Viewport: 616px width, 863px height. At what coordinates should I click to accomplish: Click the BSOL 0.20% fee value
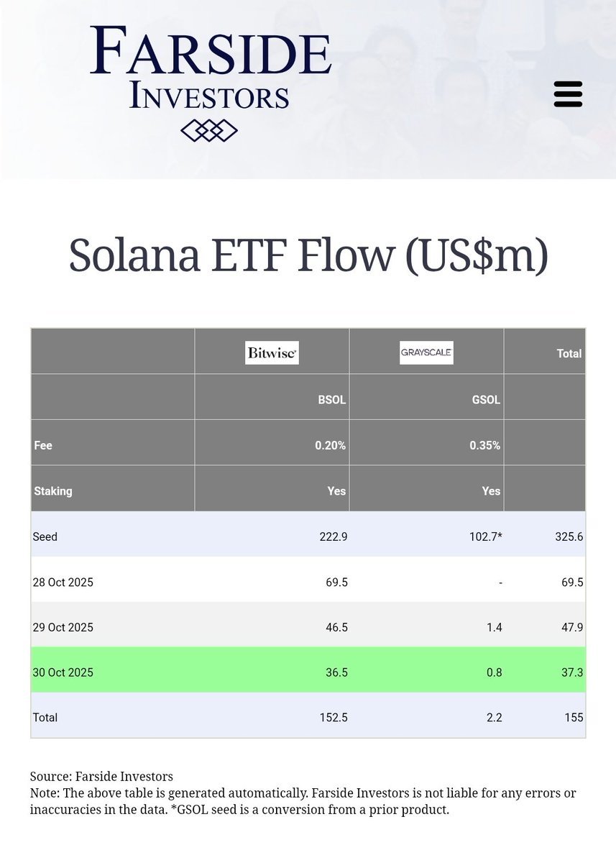click(331, 446)
